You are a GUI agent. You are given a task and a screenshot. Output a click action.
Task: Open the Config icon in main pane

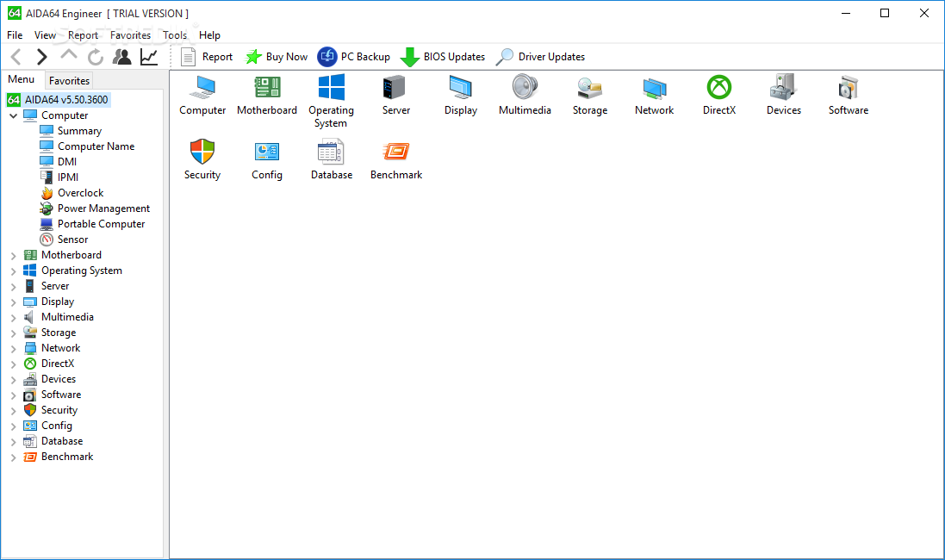[x=267, y=152]
